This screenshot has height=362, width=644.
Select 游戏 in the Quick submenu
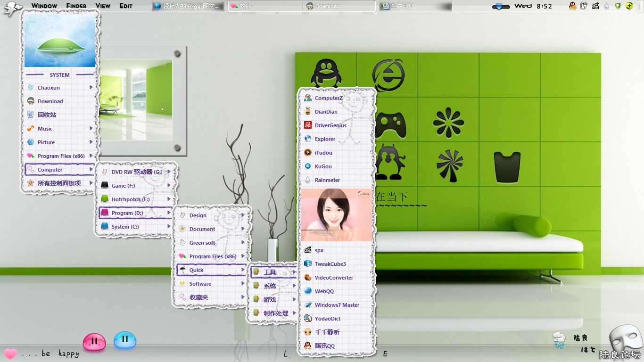[x=273, y=300]
